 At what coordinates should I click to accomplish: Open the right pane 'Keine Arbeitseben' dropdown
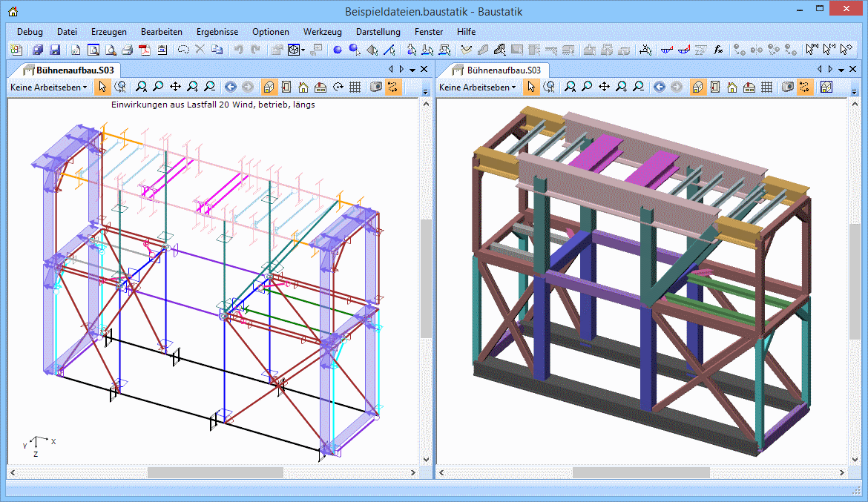click(477, 87)
